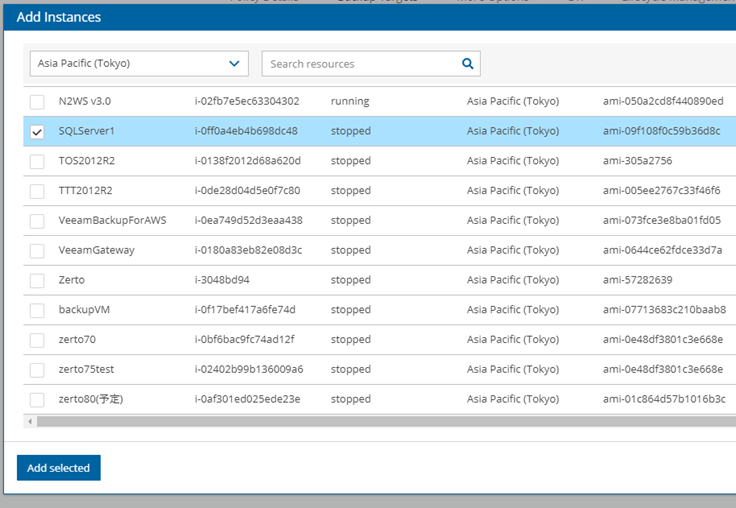Check the Zerto instance checkbox

tap(37, 280)
